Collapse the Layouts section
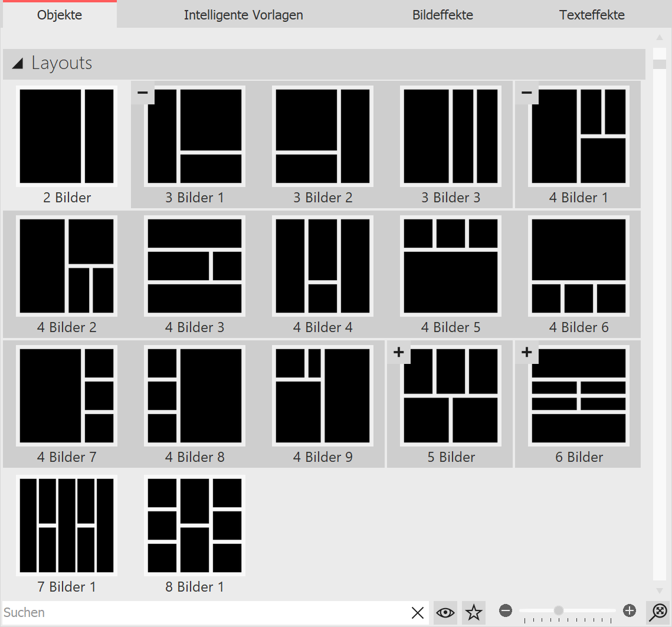Viewport: 672px width, 627px height. click(17, 63)
